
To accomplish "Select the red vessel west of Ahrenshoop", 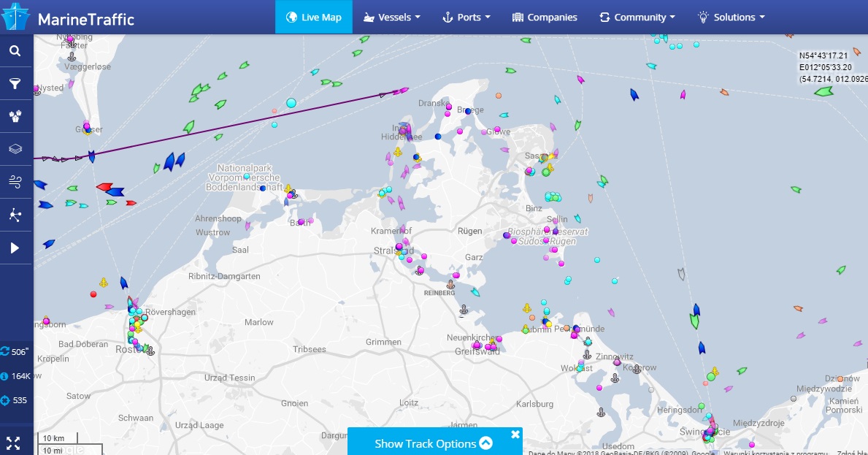I will tap(104, 187).
